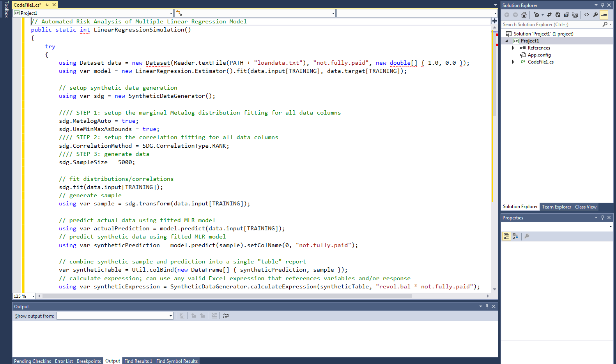
Task: Toggle Categorized view in Properties panel
Action: click(506, 236)
